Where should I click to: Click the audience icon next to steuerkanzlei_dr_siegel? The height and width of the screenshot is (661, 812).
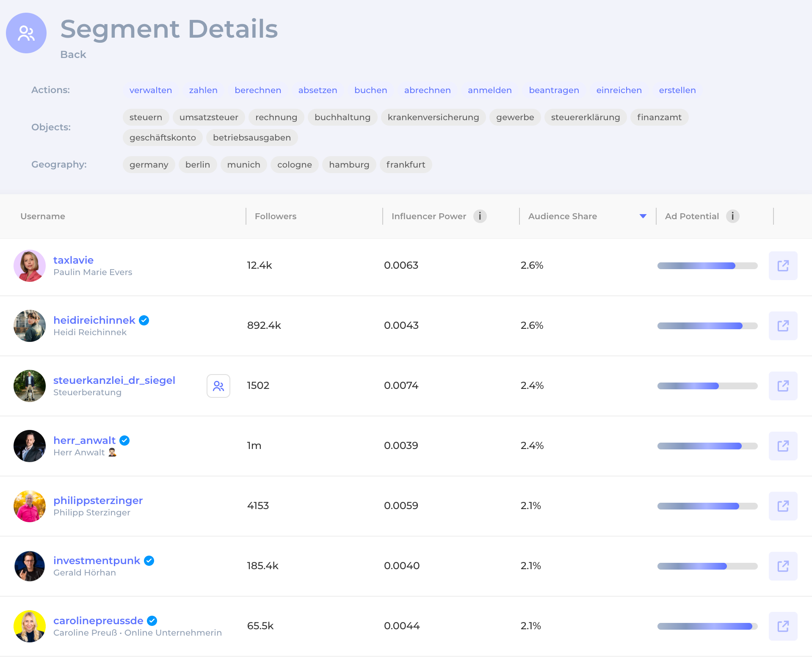tap(218, 386)
